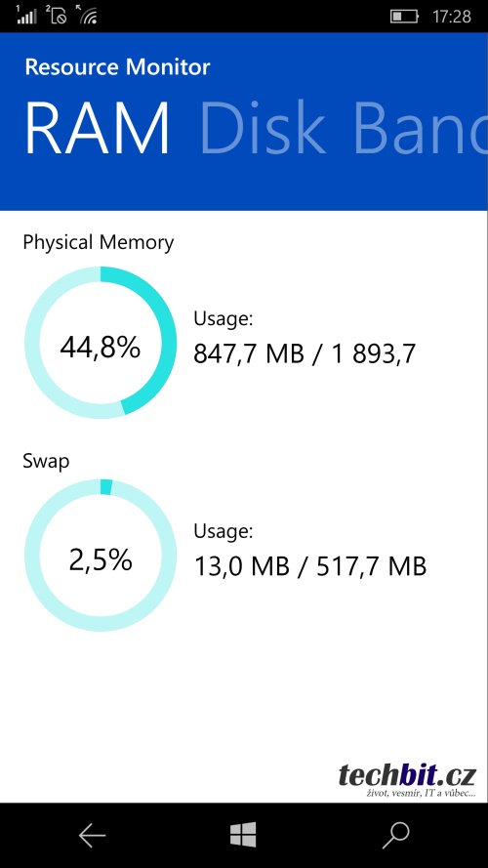Tap the Resource Monitor app title
488x868 pixels.
pyautogui.click(x=117, y=67)
